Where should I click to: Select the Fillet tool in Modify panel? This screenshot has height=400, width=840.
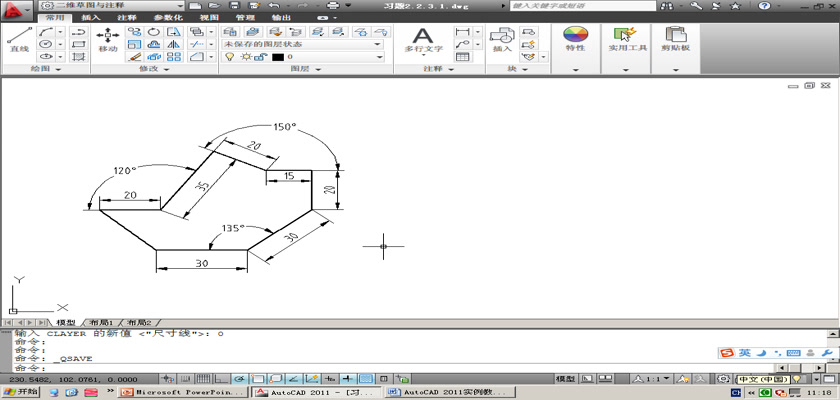click(x=197, y=56)
